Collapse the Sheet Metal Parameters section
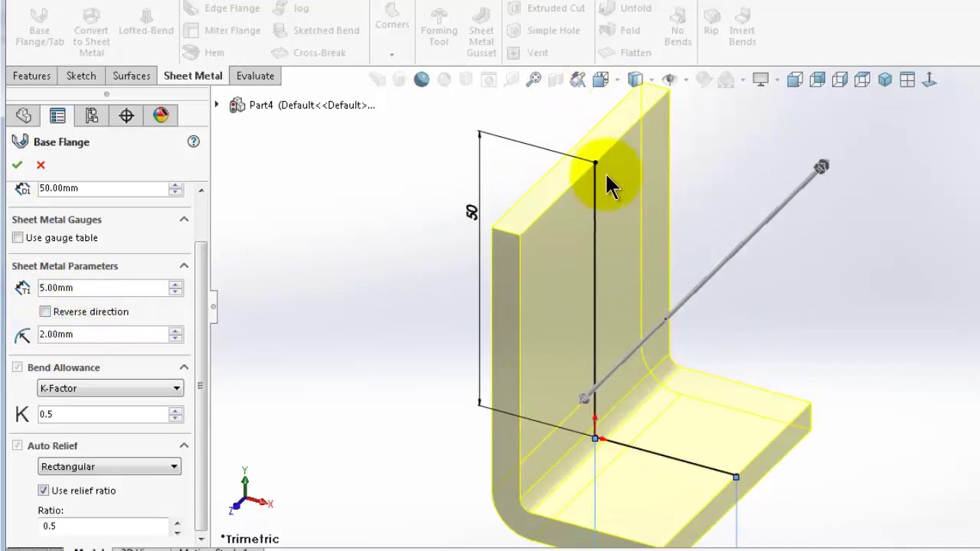This screenshot has width=980, height=551. point(184,266)
